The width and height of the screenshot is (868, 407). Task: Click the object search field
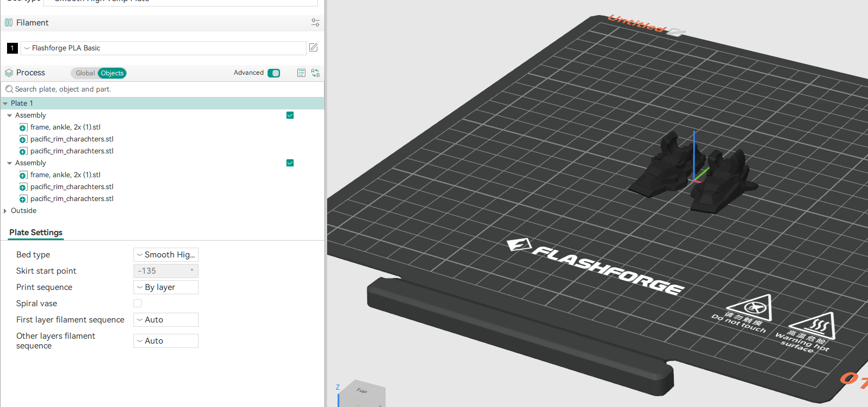(x=163, y=89)
